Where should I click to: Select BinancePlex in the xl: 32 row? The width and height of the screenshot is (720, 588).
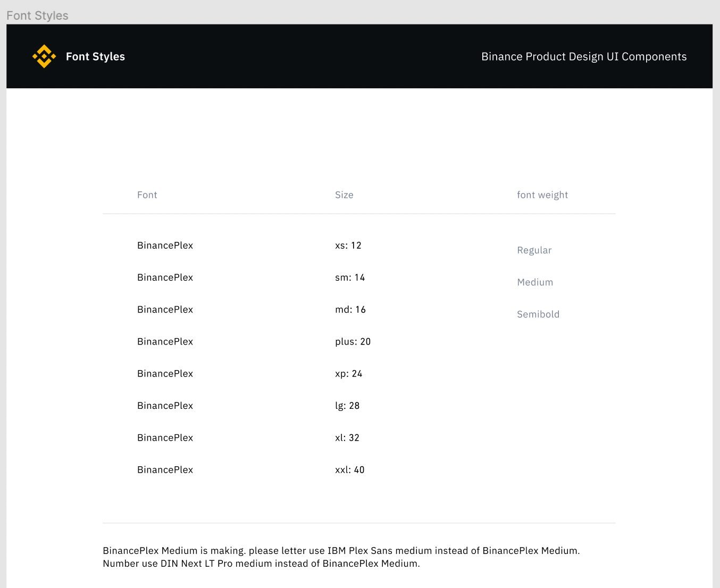[x=165, y=438]
